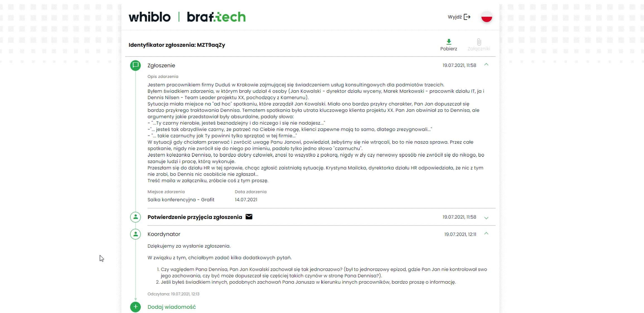This screenshot has width=644, height=313.
Task: Open the Dodaj wiadomość link
Action: tap(172, 307)
